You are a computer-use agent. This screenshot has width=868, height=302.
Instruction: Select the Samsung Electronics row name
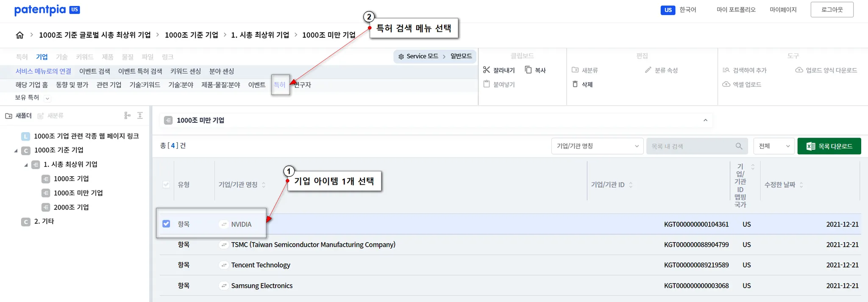tap(262, 286)
